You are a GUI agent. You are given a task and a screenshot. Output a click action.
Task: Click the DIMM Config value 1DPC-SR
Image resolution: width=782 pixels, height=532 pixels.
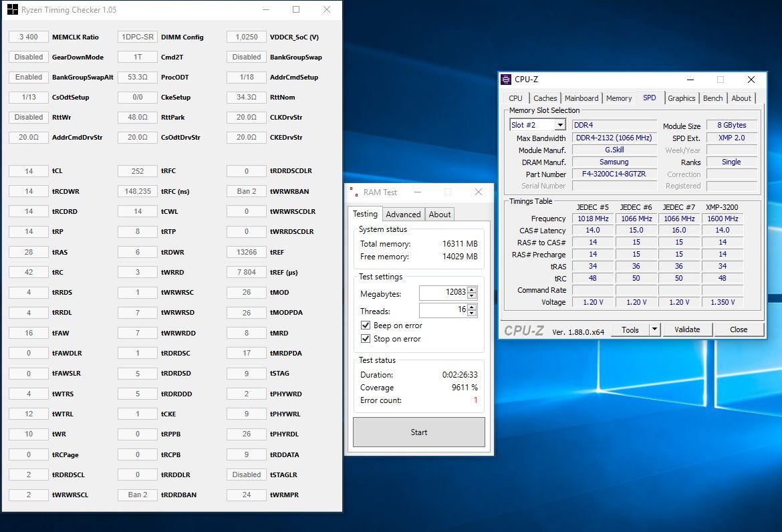138,37
